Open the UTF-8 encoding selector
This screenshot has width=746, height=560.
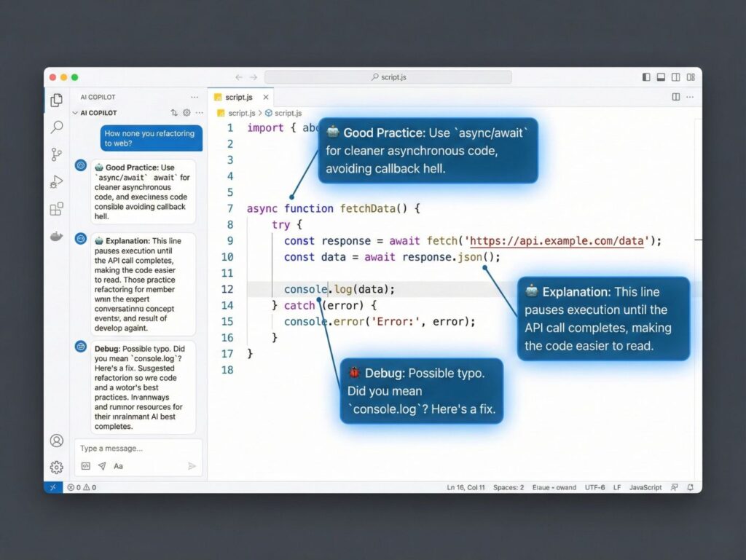coord(594,487)
